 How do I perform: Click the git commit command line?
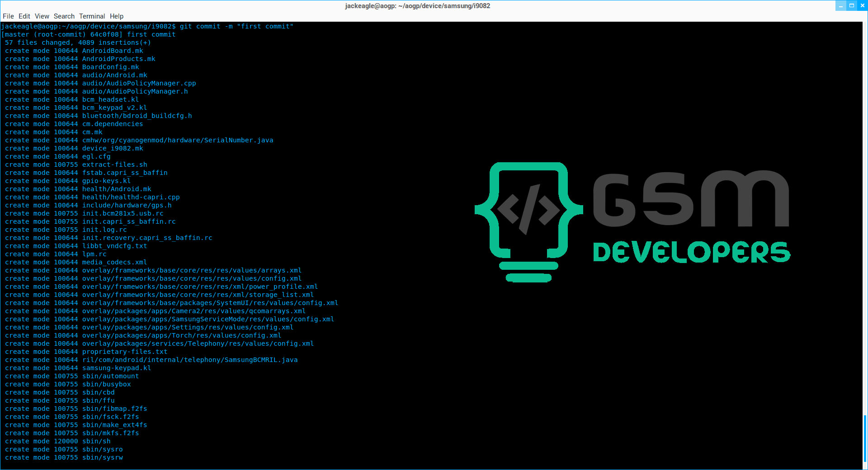click(x=147, y=26)
